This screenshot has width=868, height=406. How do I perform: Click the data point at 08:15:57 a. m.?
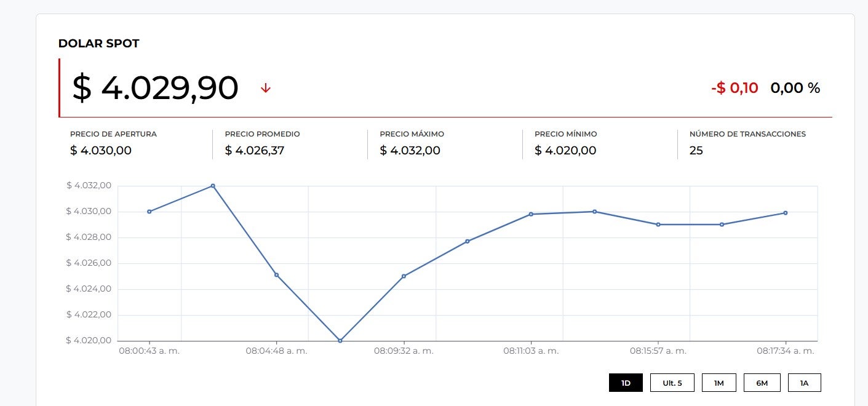tap(658, 225)
